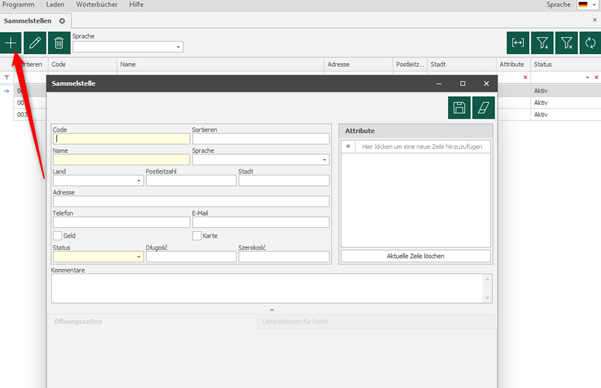Switch to the Öffnungszeiten tab

coord(152,321)
